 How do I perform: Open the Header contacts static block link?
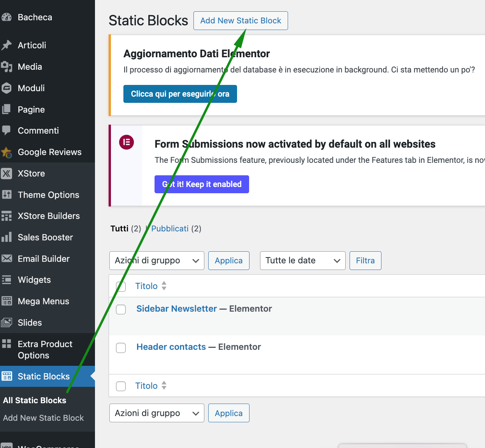[x=171, y=347]
